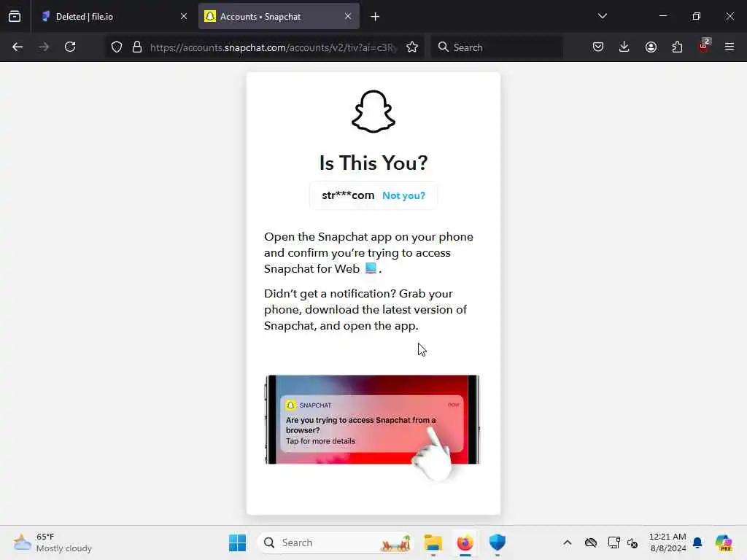Click the Snapchat URL address bar
The width and height of the screenshot is (747, 560).
[x=274, y=47]
